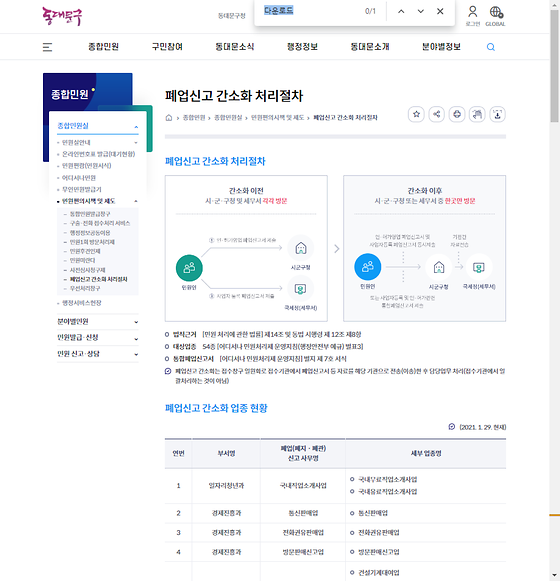Open the 행정정보 main menu
The height and width of the screenshot is (581, 560).
click(302, 47)
